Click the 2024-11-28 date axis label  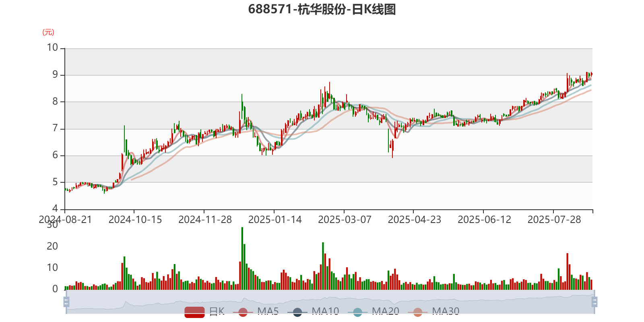click(205, 220)
